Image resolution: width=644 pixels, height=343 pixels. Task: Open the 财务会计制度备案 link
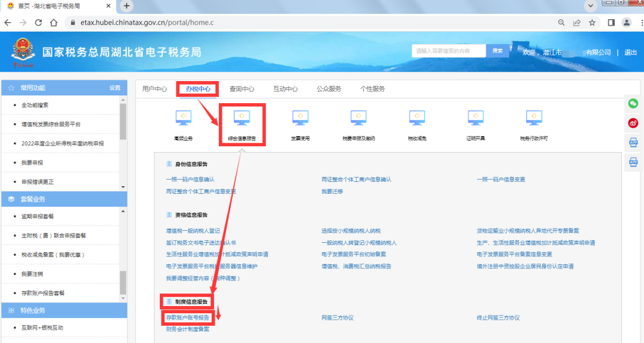pos(188,329)
